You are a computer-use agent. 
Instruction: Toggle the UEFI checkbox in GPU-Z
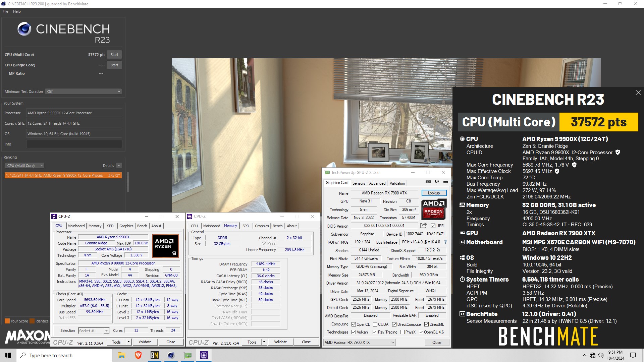(x=433, y=226)
